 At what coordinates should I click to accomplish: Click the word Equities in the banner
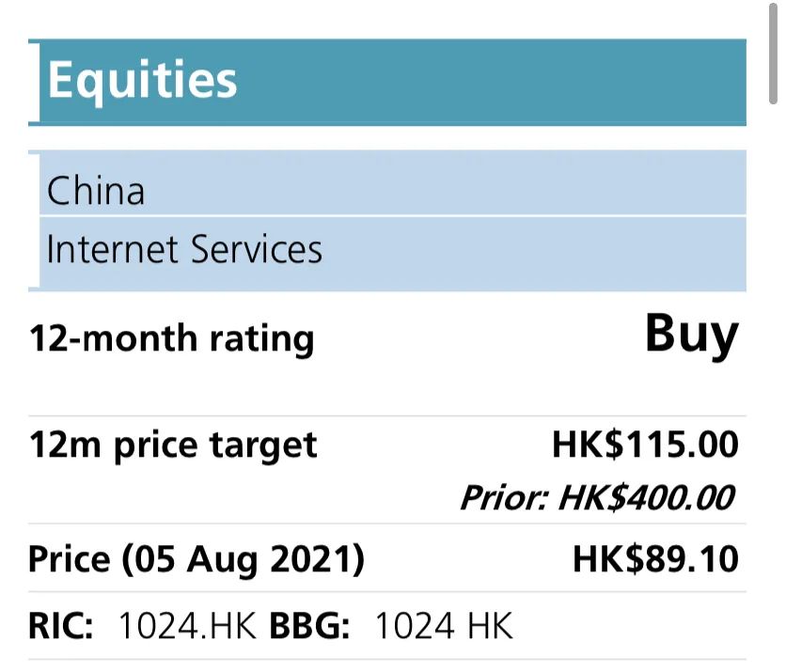tap(142, 80)
